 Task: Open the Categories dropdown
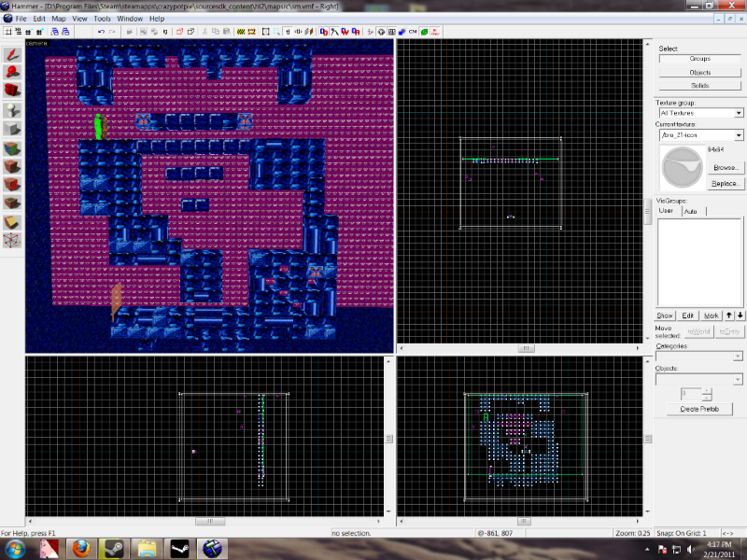tap(738, 357)
